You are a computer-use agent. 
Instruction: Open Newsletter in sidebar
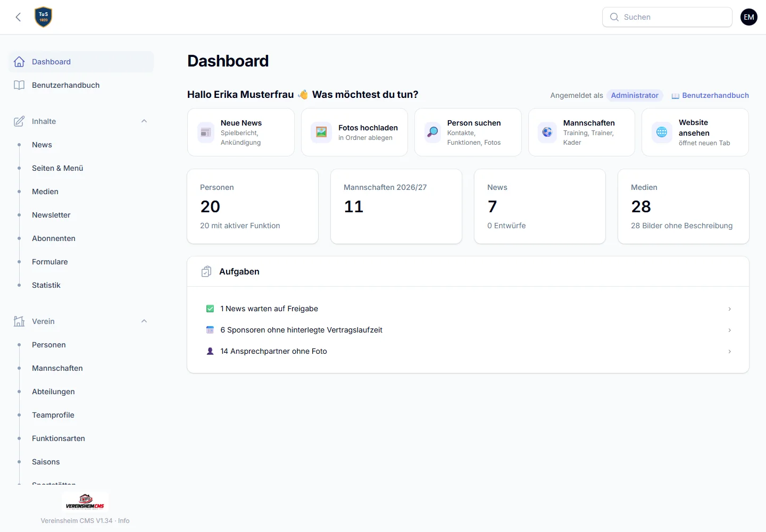pyautogui.click(x=51, y=215)
